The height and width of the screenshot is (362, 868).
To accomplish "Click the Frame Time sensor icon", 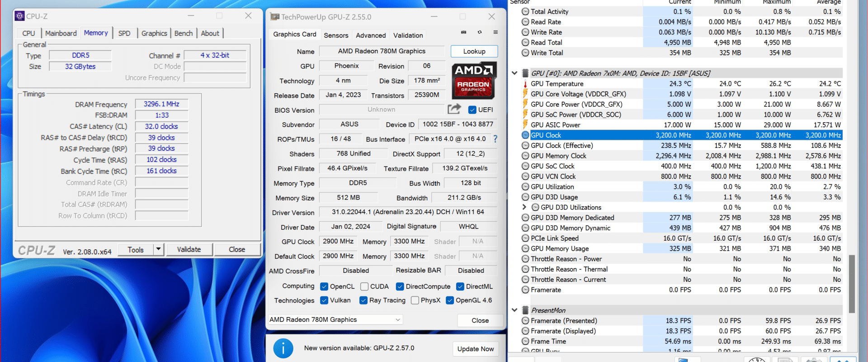I will click(x=525, y=341).
